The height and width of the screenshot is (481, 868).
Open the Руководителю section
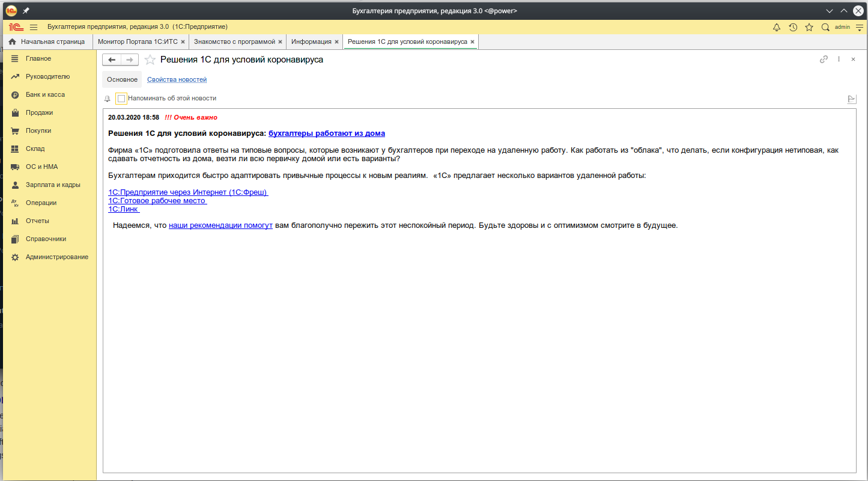tap(47, 76)
